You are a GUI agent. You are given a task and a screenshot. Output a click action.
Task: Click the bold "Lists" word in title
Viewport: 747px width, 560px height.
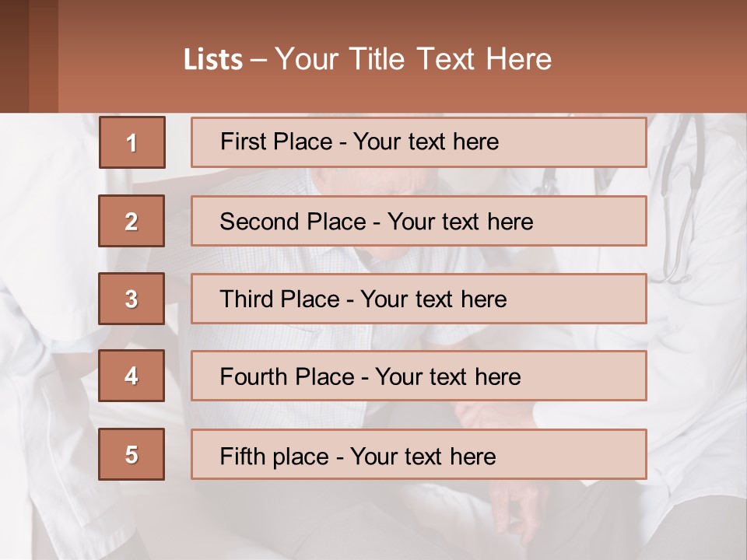213,60
